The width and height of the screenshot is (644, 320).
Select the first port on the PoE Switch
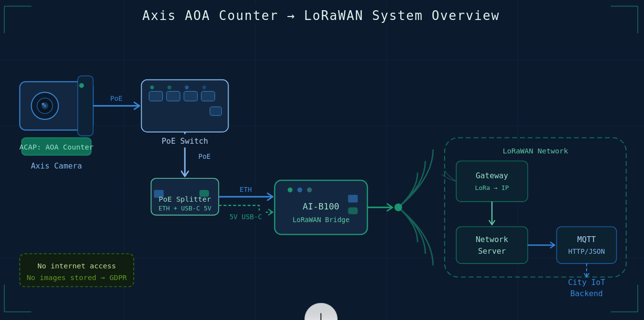[x=156, y=96]
